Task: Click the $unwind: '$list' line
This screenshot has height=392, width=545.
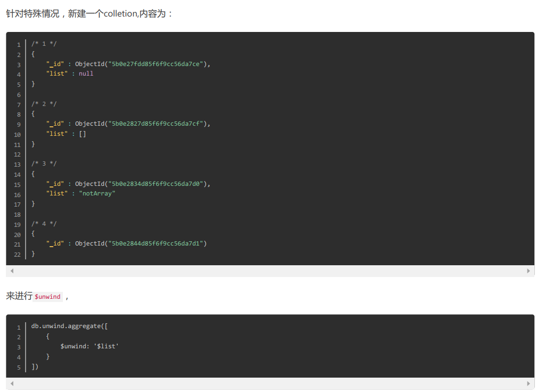Action: pyautogui.click(x=90, y=347)
